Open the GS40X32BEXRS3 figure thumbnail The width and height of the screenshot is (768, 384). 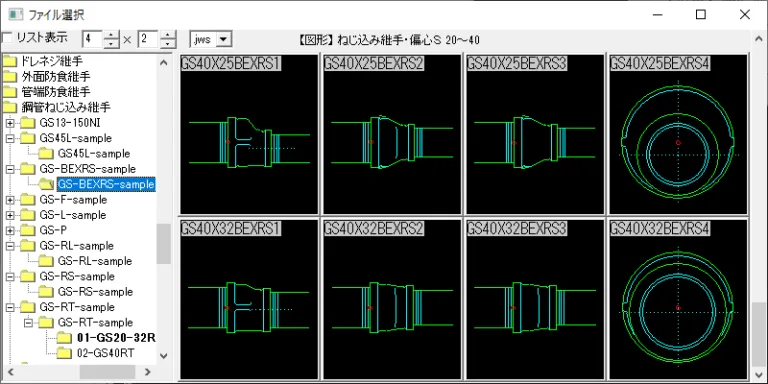tap(535, 299)
